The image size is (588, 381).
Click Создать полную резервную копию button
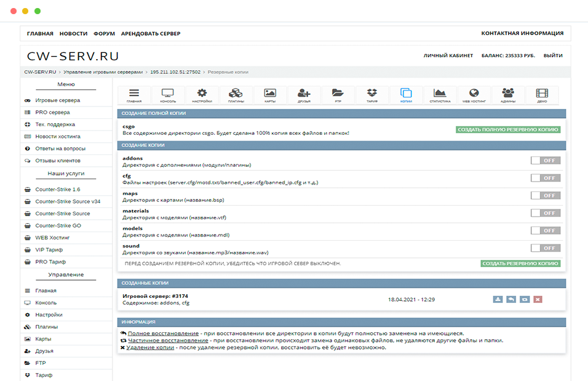pyautogui.click(x=508, y=130)
